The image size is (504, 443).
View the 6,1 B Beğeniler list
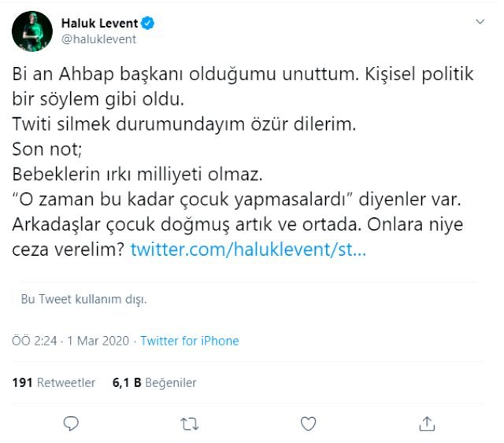pyautogui.click(x=154, y=382)
